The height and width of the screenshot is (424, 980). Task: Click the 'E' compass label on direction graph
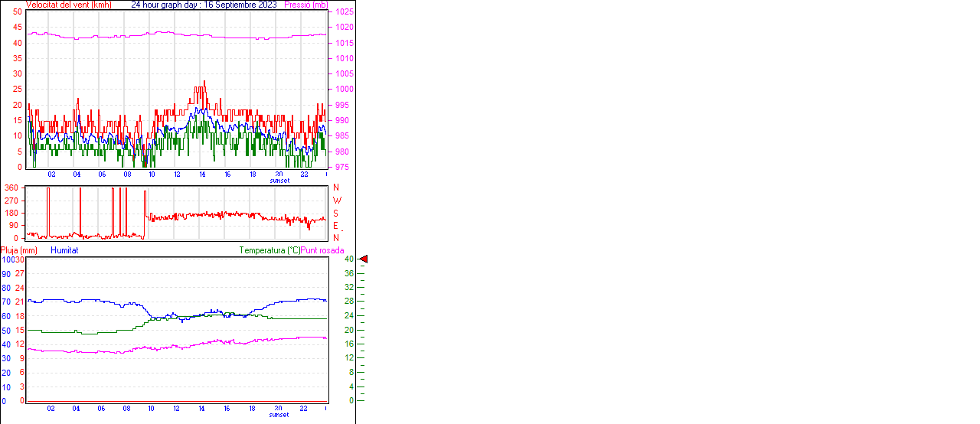click(335, 225)
